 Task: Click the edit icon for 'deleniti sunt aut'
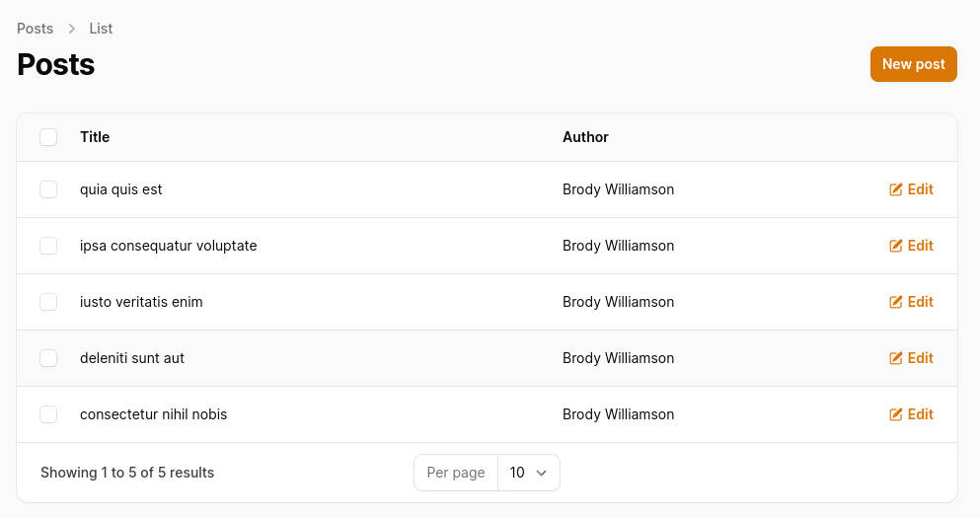click(896, 358)
